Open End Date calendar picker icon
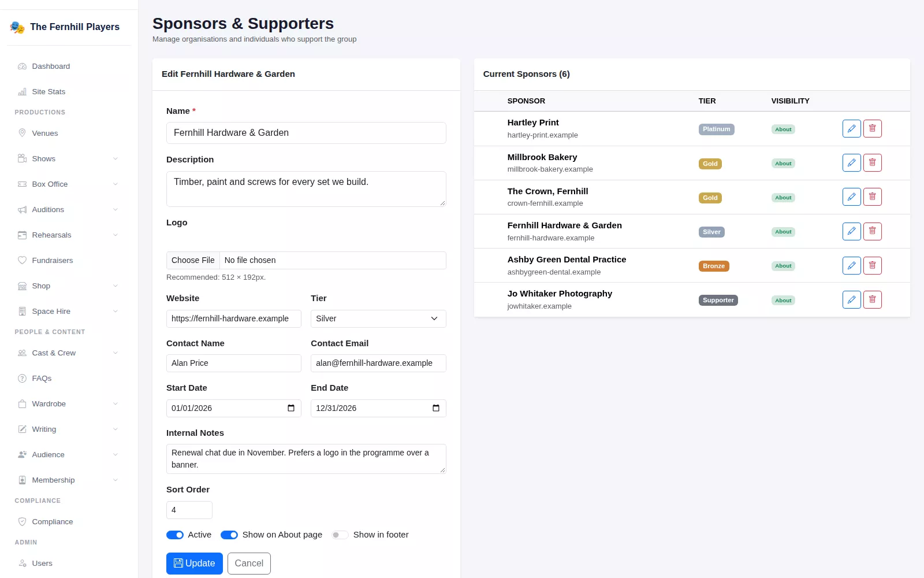Viewport: 924px width, 578px height. pyautogui.click(x=436, y=408)
